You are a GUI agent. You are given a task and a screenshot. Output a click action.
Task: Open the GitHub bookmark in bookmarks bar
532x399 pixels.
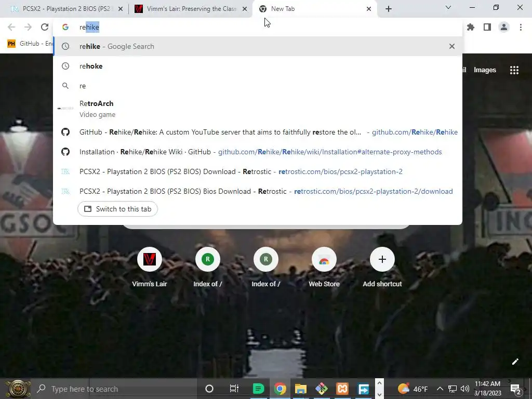click(x=30, y=44)
